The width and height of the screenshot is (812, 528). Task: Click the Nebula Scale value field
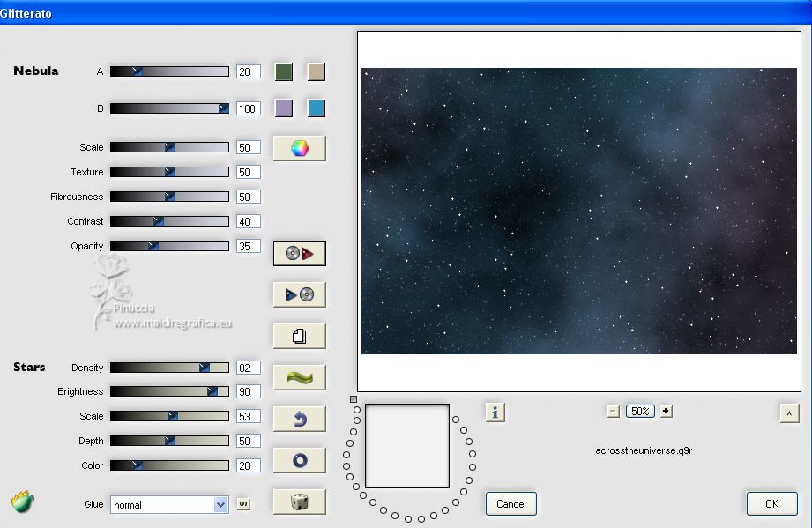pyautogui.click(x=248, y=147)
